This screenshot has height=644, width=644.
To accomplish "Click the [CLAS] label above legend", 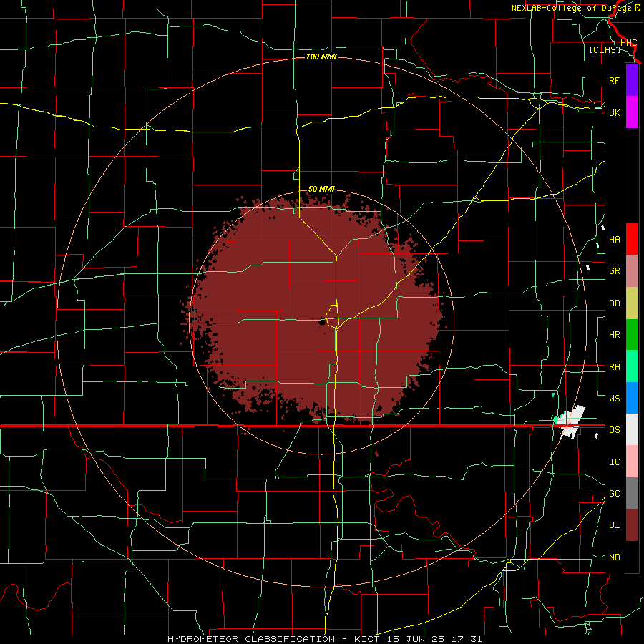I will tap(605, 49).
